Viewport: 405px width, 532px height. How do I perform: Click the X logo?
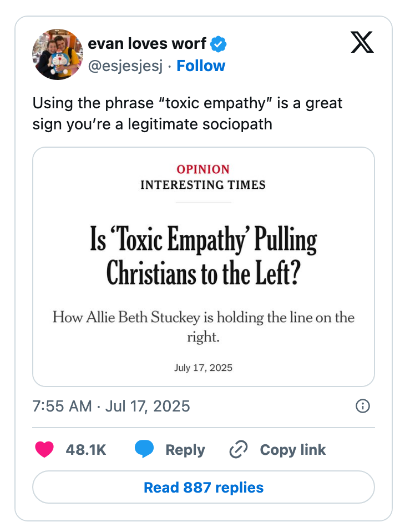(x=362, y=42)
